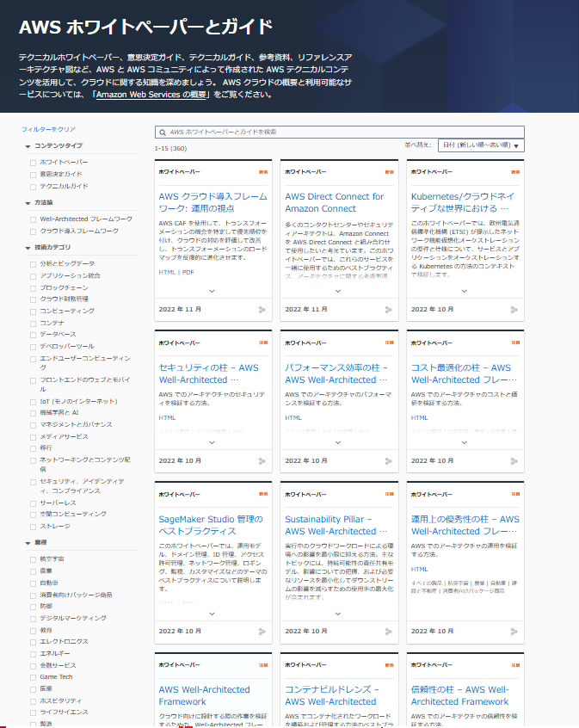The image size is (579, 728).
Task: Expand the Kubernetes/クラウドネイティブ card description
Action: point(465,291)
